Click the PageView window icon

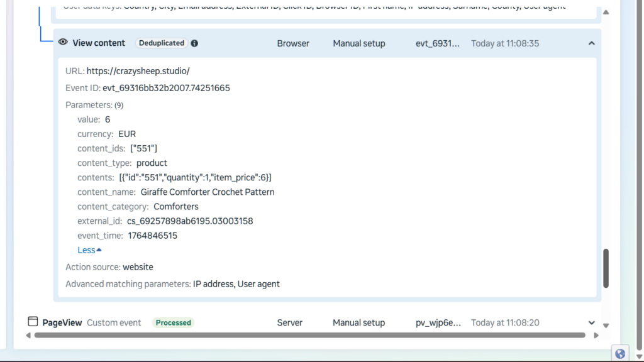click(33, 322)
